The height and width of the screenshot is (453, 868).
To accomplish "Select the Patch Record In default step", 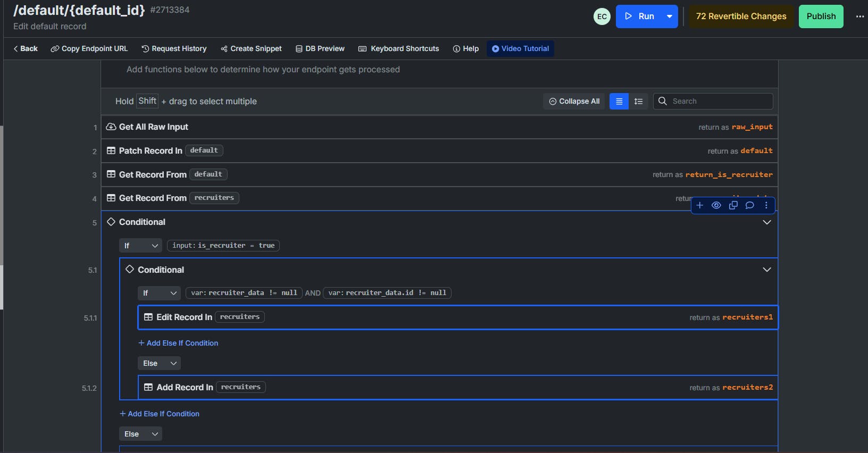I will 439,151.
